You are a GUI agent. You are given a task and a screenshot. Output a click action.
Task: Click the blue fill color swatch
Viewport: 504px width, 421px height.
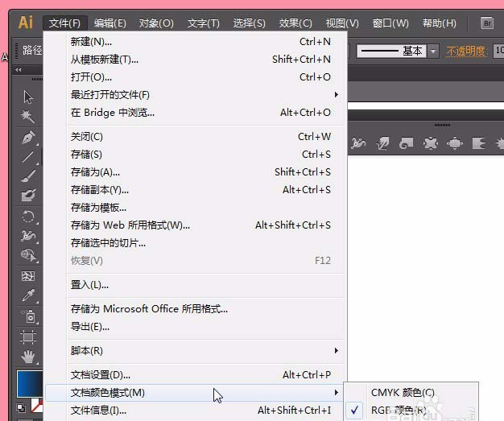tap(30, 384)
